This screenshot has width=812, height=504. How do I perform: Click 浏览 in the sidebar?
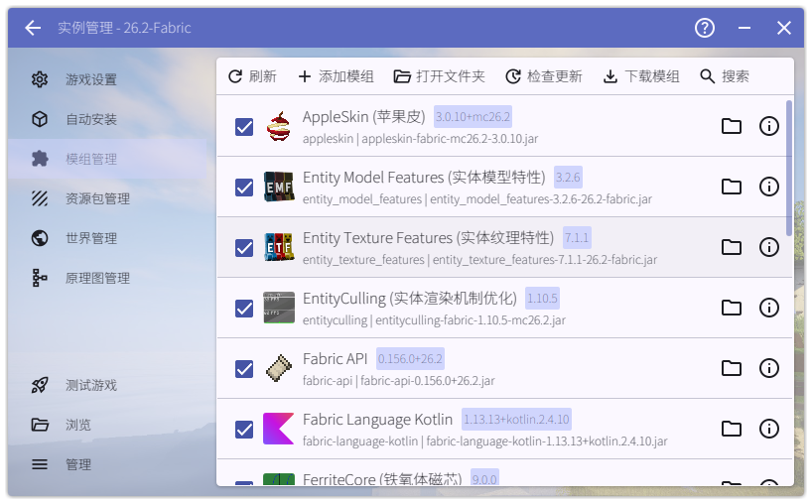click(107, 425)
